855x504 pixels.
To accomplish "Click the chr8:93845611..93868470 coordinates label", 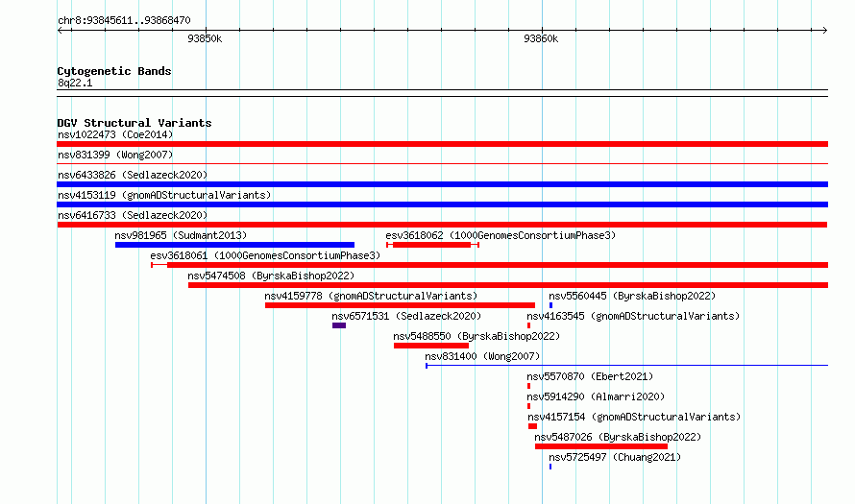I will pos(124,20).
